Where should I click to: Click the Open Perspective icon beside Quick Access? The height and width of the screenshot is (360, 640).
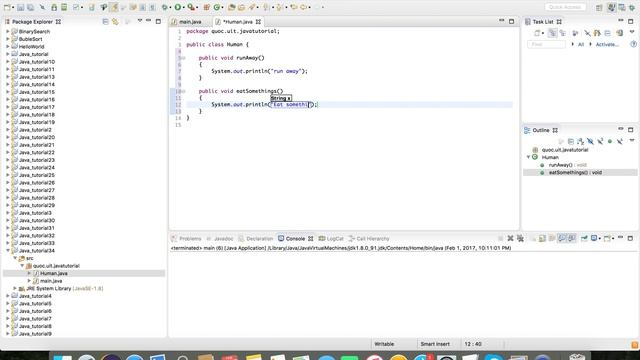pyautogui.click(x=599, y=7)
